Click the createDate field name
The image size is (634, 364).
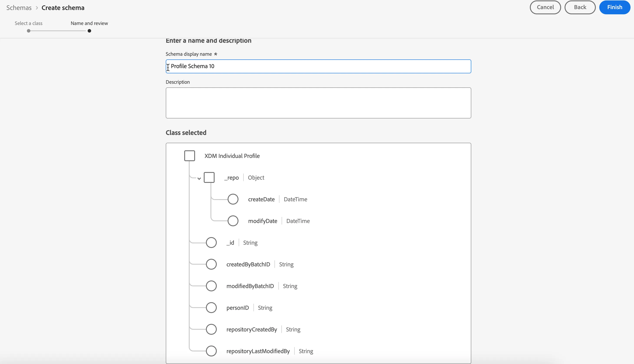(261, 199)
